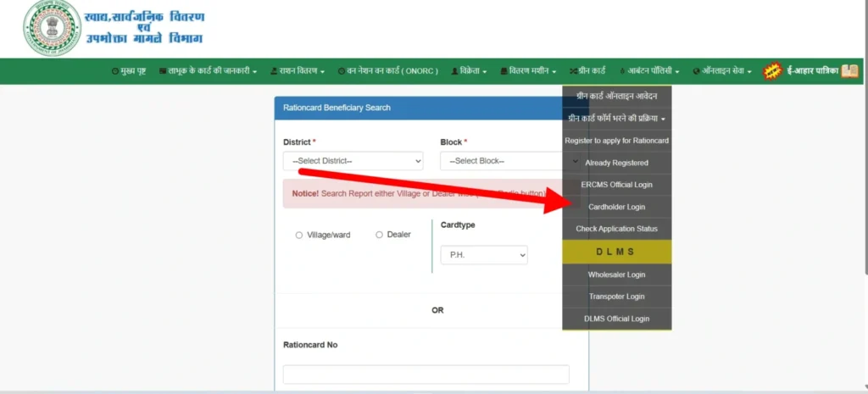Expand the ऑनलाइन सेवा dropdown menu
The height and width of the screenshot is (394, 868).
(722, 71)
